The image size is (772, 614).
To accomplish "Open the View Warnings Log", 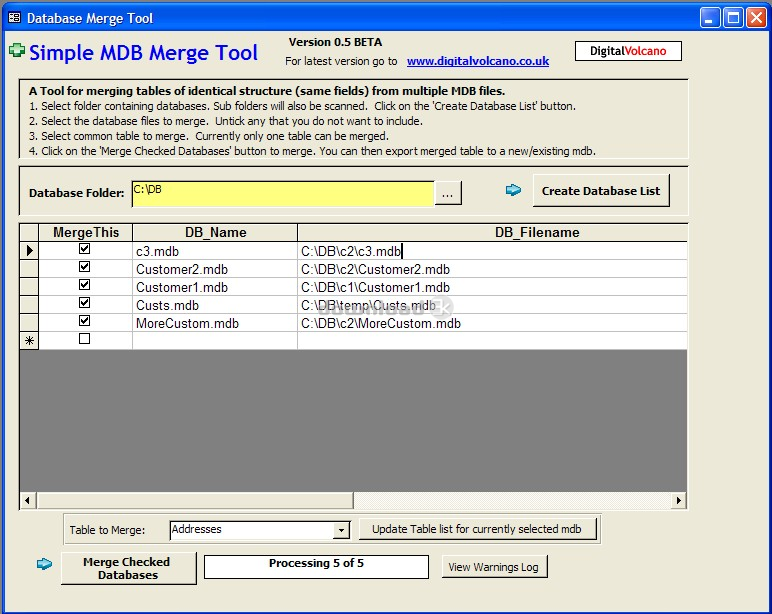I will (494, 567).
